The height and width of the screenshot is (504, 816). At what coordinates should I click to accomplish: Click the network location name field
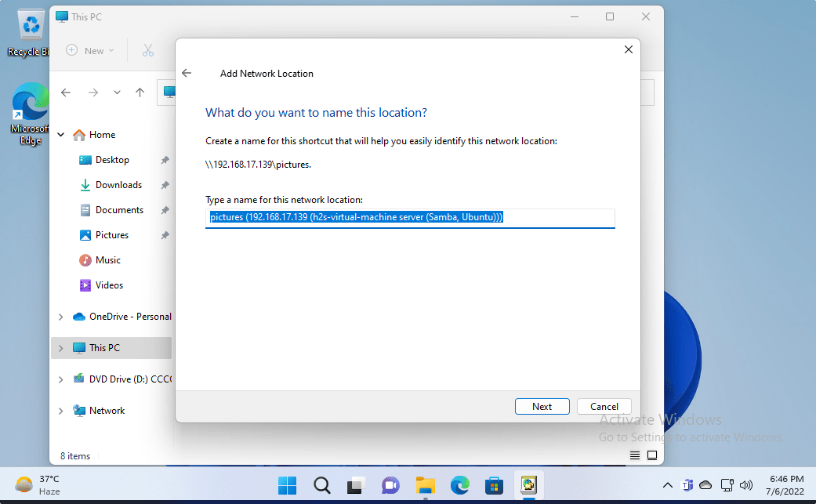coord(409,218)
